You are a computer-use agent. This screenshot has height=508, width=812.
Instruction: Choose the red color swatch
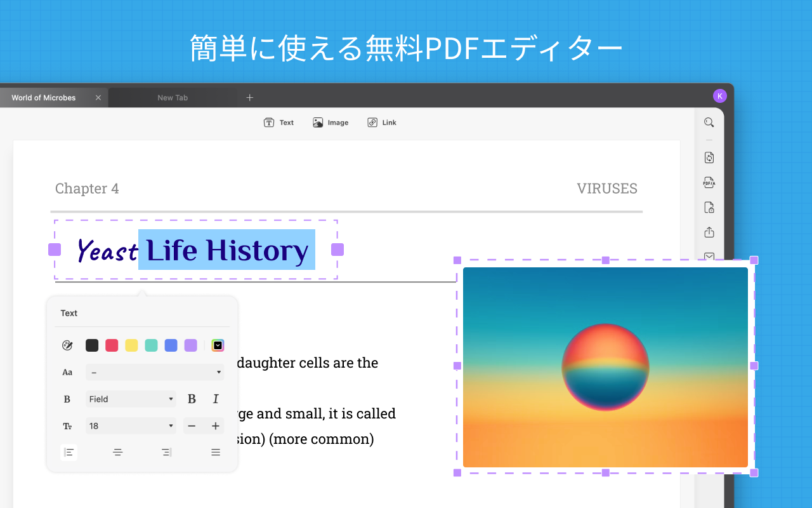click(112, 345)
